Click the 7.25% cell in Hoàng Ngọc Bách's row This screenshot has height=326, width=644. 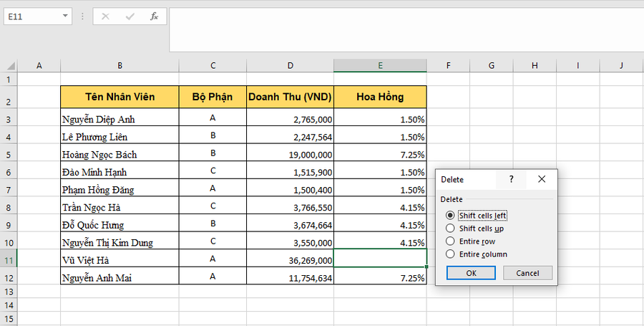[381, 153]
